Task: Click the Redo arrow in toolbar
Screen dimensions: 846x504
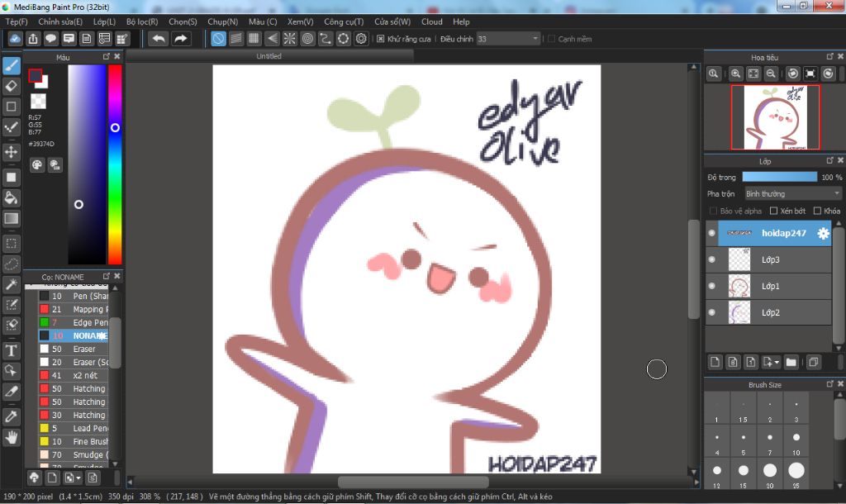Action: point(181,39)
